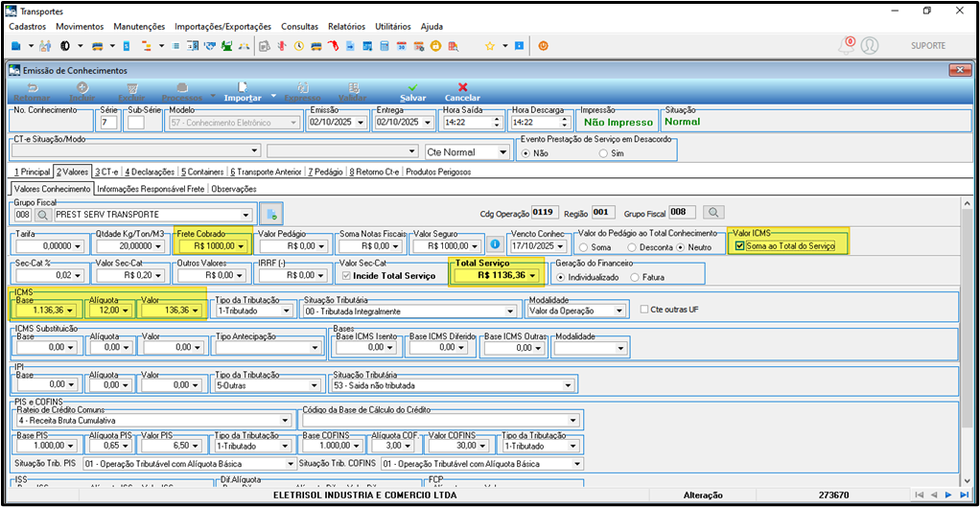
Task: Switch to the 3 CT-e tab
Action: [106, 172]
